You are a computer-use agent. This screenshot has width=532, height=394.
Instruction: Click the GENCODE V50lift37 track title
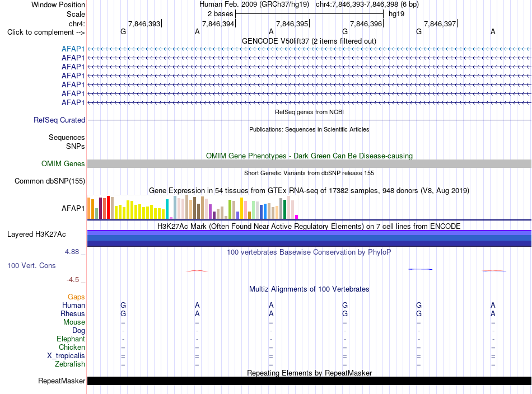click(309, 41)
